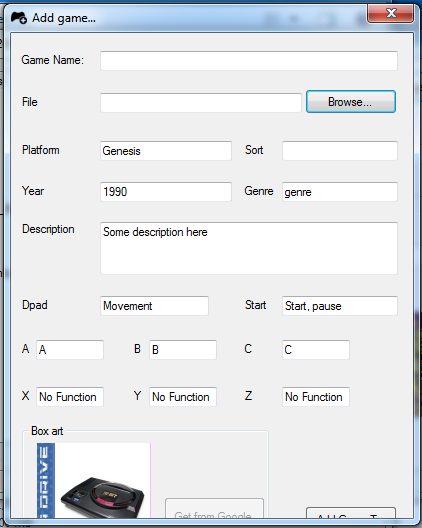The height and width of the screenshot is (528, 422).
Task: Click the Genre input field
Action: click(x=340, y=192)
